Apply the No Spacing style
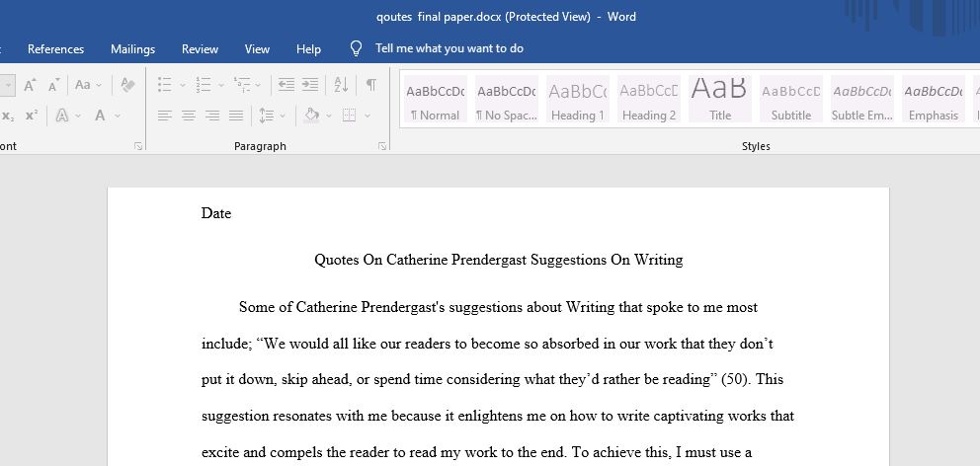Viewport: 980px width, 466px height. point(506,100)
